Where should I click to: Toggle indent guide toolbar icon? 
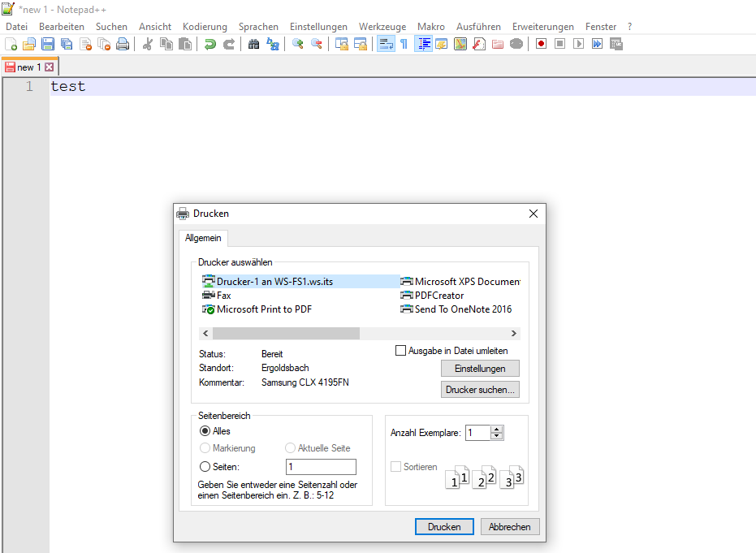click(x=423, y=45)
